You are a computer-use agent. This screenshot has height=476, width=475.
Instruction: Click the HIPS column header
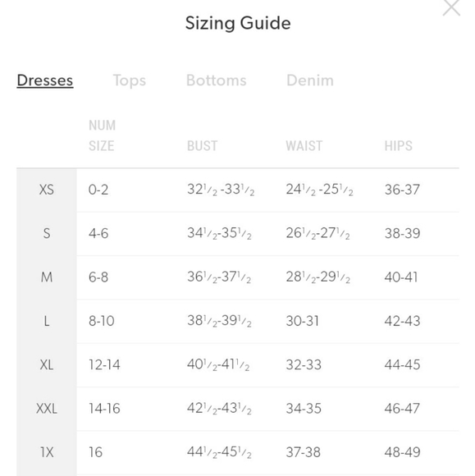point(398,146)
